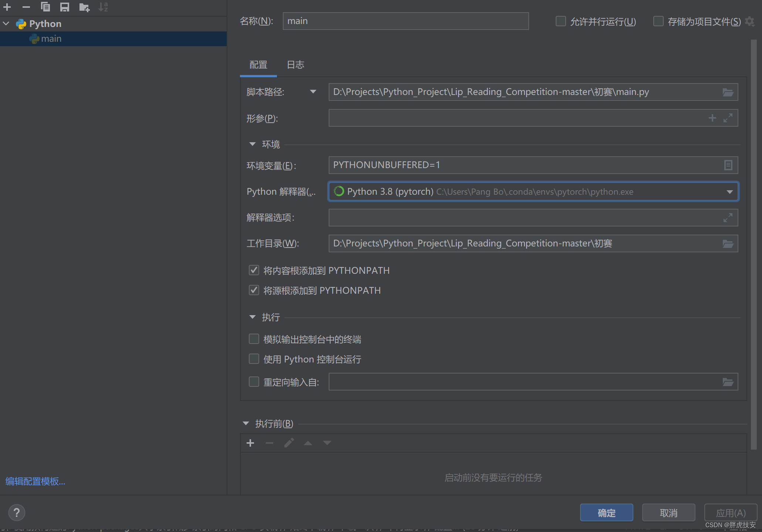Click the configuration name input field
Image resolution: width=762 pixels, height=532 pixels.
pyautogui.click(x=405, y=21)
